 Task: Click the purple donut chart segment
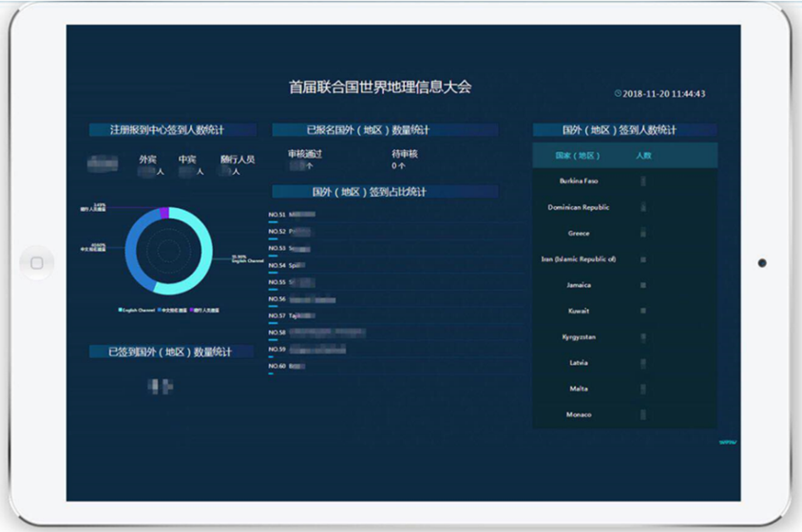pyautogui.click(x=164, y=213)
